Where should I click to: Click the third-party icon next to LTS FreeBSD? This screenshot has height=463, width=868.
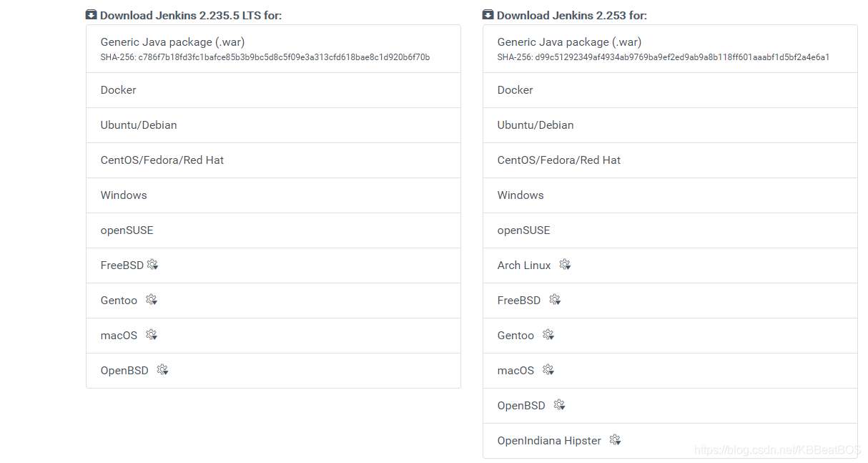pyautogui.click(x=152, y=265)
